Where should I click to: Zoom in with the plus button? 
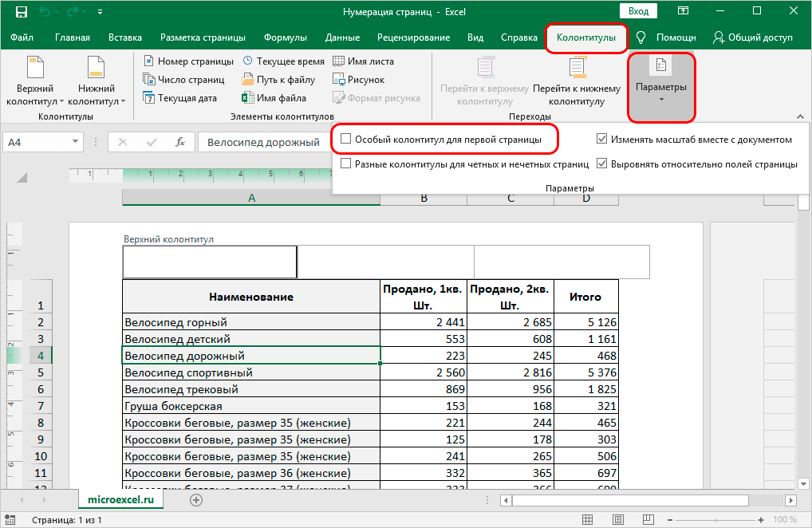click(x=761, y=520)
